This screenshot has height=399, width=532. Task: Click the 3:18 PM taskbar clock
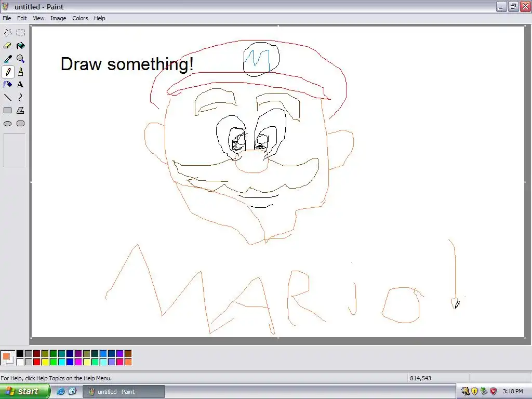[513, 391]
